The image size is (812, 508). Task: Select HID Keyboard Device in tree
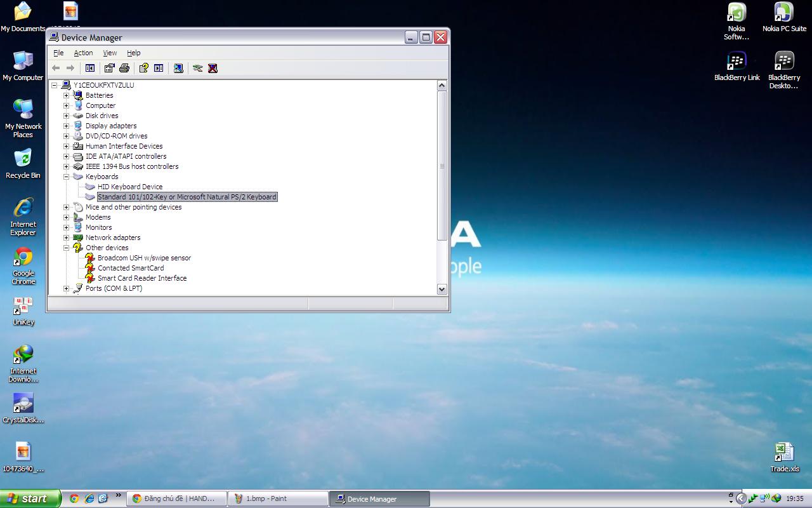pos(130,187)
